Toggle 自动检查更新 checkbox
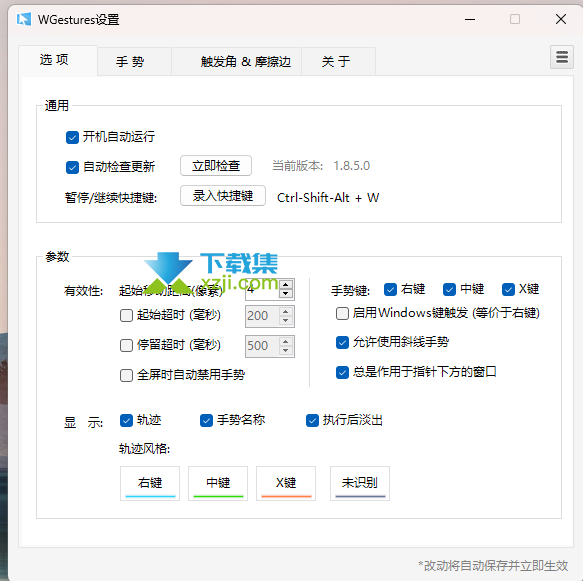 [x=72, y=167]
